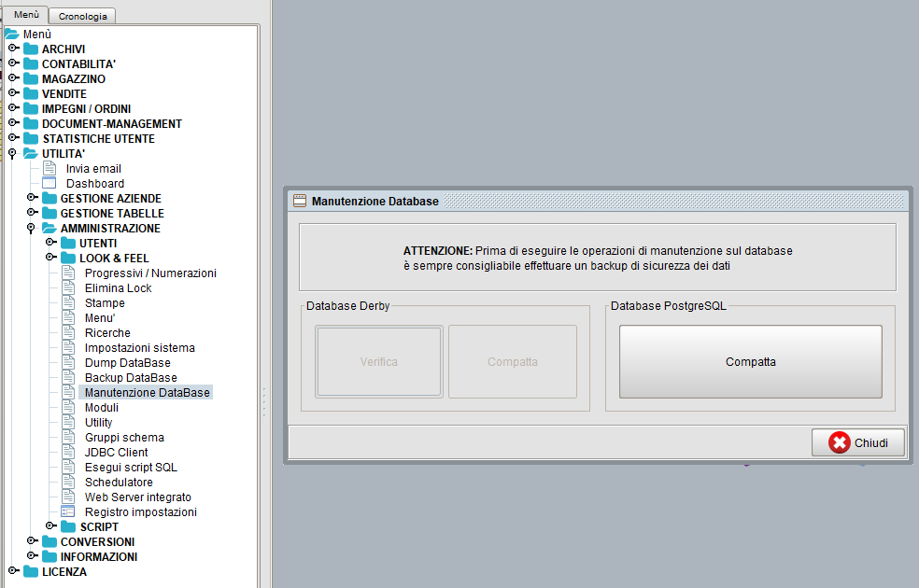Click the Stampe document icon
This screenshot has height=588, width=919.
pos(68,302)
